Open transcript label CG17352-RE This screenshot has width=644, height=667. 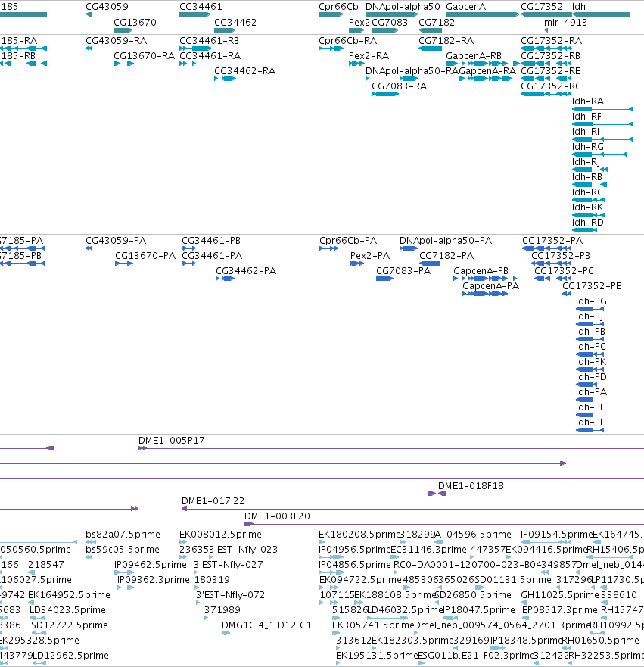pyautogui.click(x=551, y=71)
